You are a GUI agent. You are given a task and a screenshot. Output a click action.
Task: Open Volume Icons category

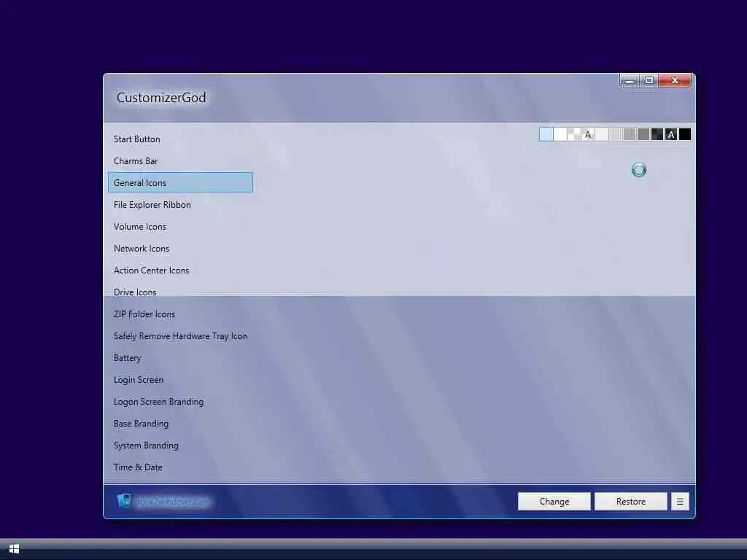(x=181, y=227)
